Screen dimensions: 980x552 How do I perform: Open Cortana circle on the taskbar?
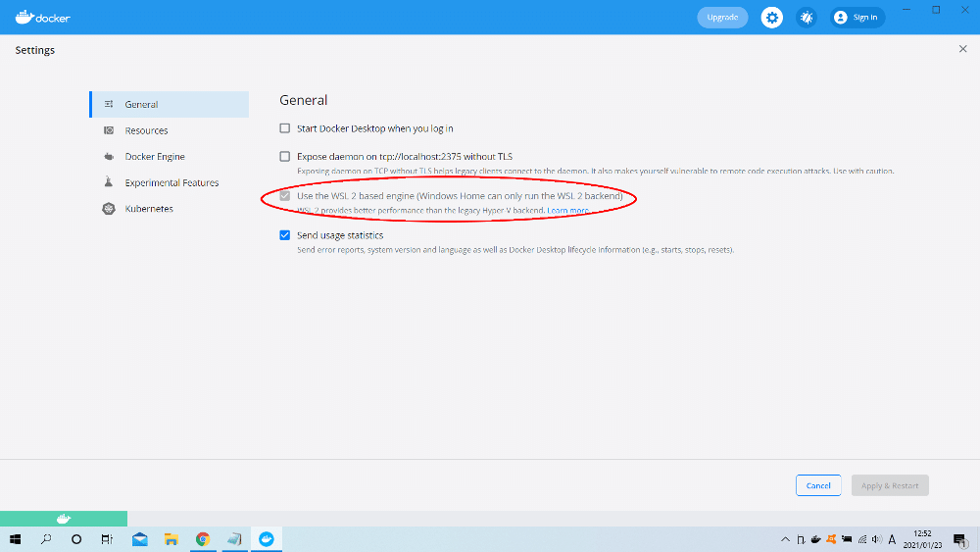coord(76,539)
